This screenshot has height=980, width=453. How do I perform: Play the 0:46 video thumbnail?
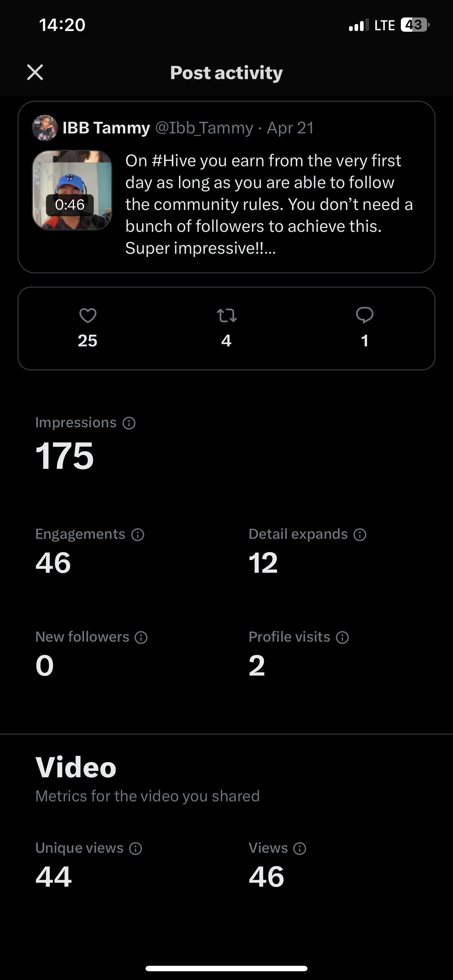point(72,190)
